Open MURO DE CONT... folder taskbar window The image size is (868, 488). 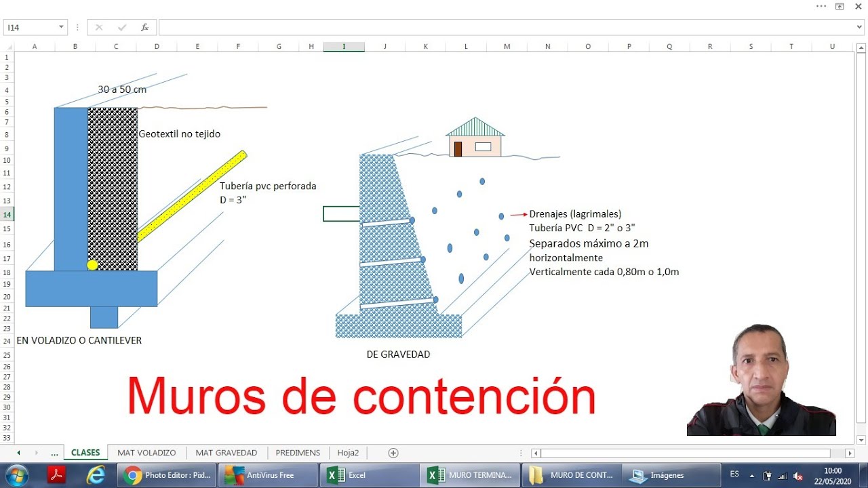(x=572, y=475)
